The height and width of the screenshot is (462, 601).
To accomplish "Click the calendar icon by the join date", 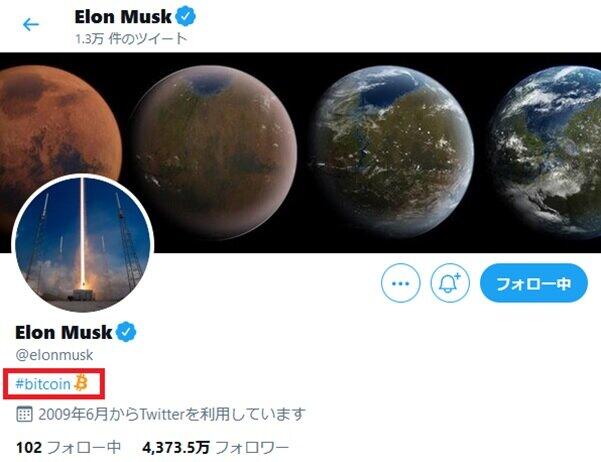I will (24, 414).
